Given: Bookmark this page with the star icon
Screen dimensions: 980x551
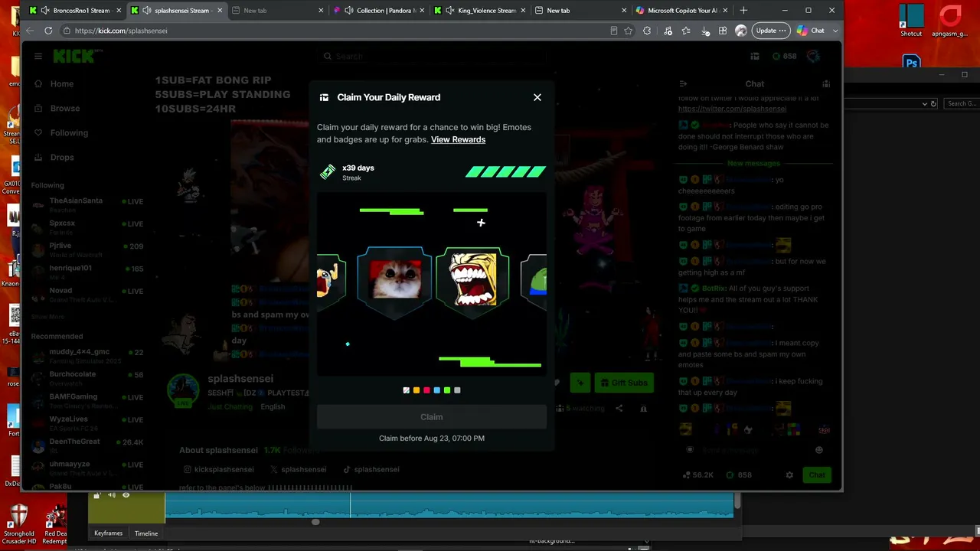Looking at the screenshot, I should coord(629,31).
